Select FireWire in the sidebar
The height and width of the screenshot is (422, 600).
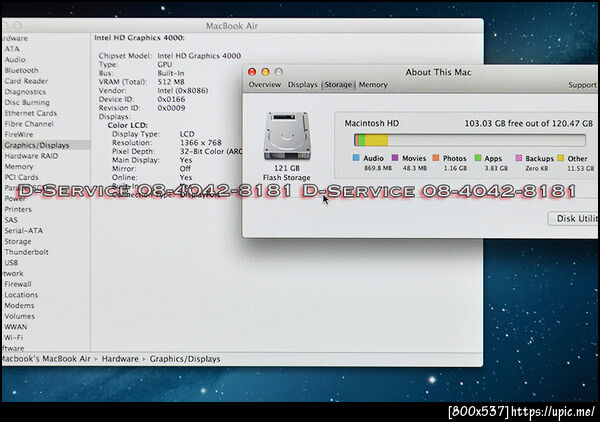coord(19,135)
